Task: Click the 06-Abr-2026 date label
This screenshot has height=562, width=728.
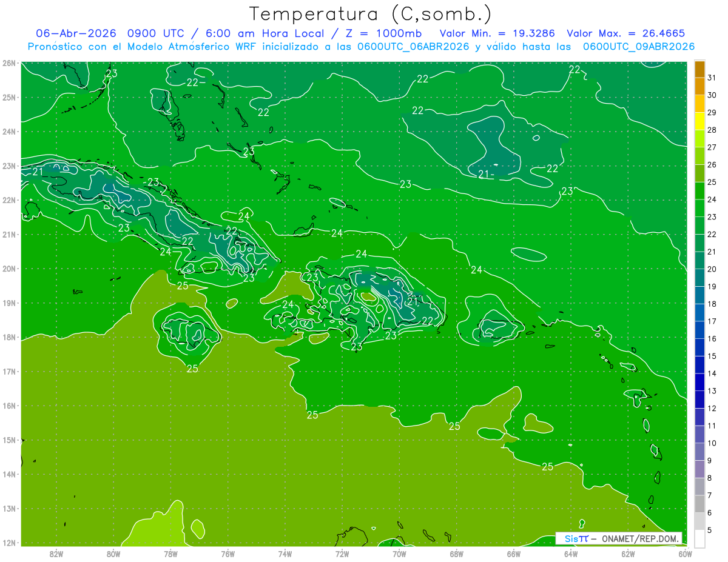Action: [76, 33]
